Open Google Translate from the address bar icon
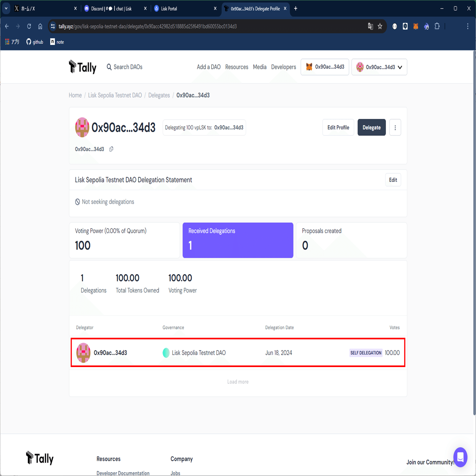The height and width of the screenshot is (476, 476). [370, 26]
